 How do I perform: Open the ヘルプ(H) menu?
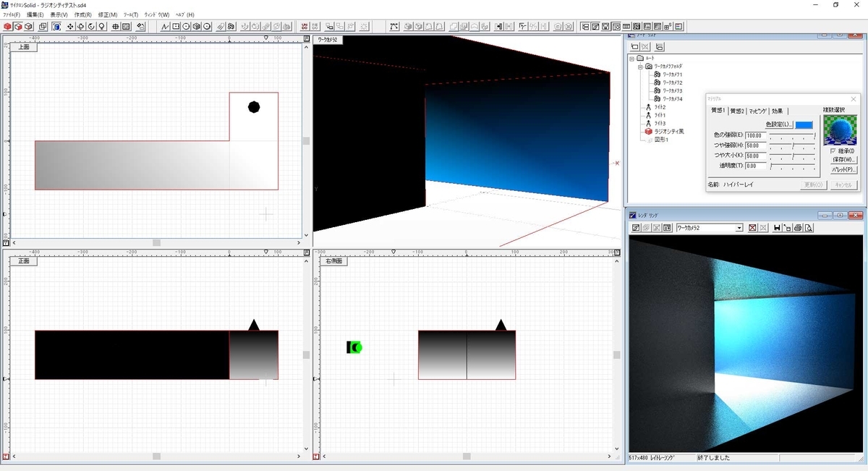(184, 14)
